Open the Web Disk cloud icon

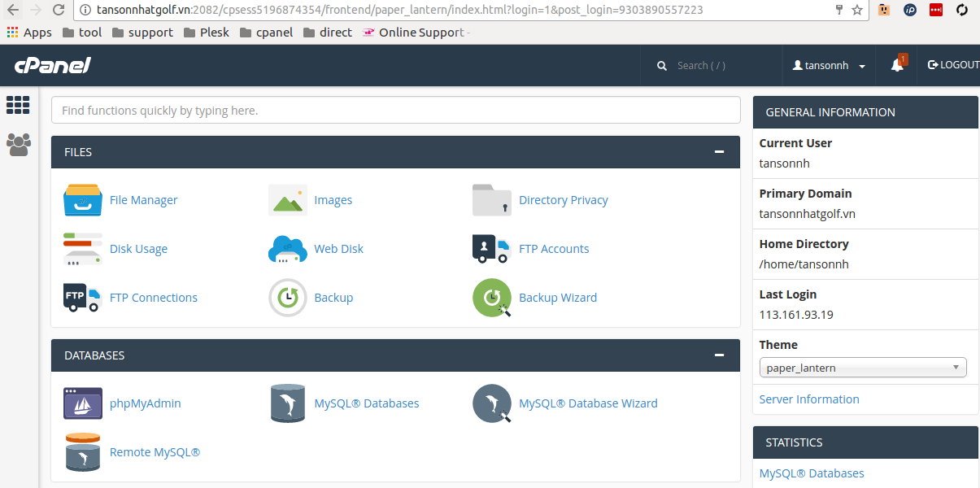pyautogui.click(x=288, y=249)
